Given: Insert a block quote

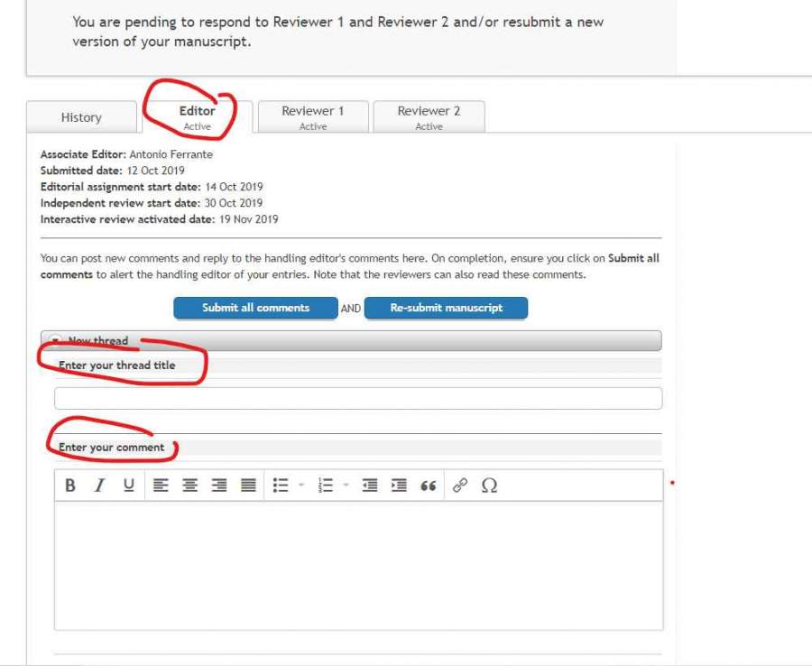Looking at the screenshot, I should [x=429, y=486].
